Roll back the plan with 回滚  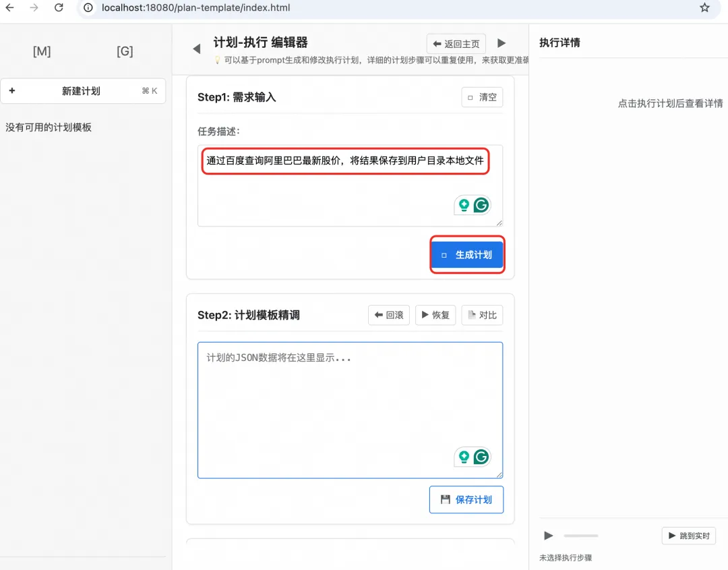click(x=388, y=314)
